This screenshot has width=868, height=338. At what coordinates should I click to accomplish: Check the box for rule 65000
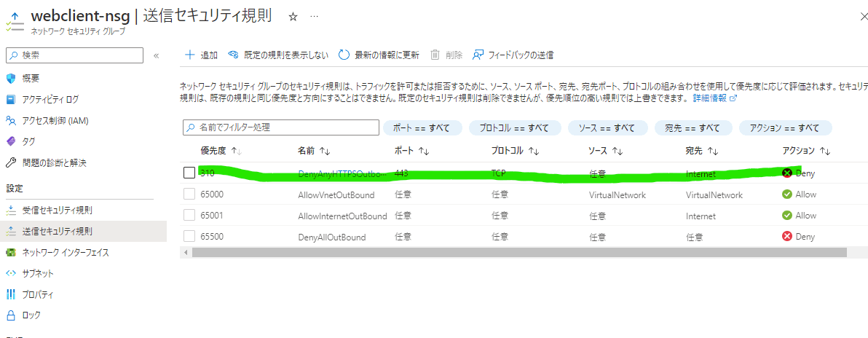tap(189, 194)
